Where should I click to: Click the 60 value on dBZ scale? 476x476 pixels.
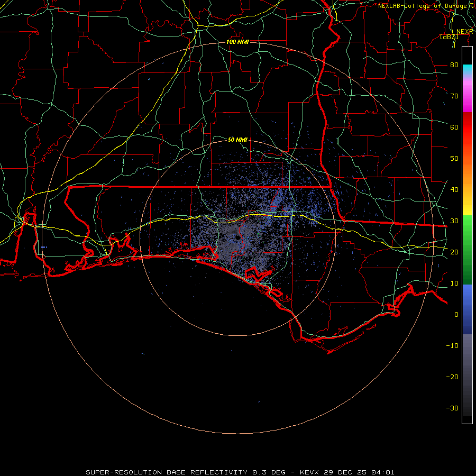tap(454, 127)
